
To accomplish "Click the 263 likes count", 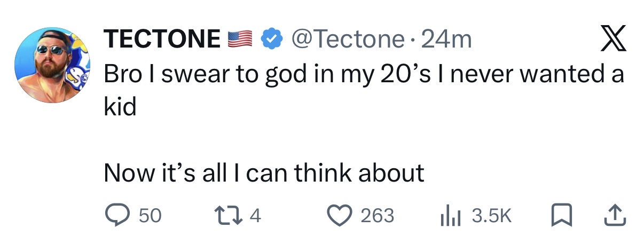I will 378,215.
